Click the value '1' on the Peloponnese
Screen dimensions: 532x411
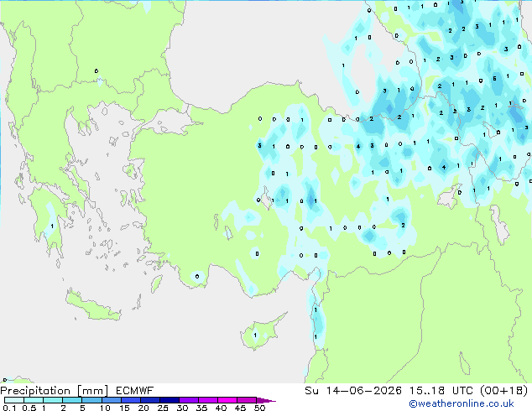pos(52,226)
